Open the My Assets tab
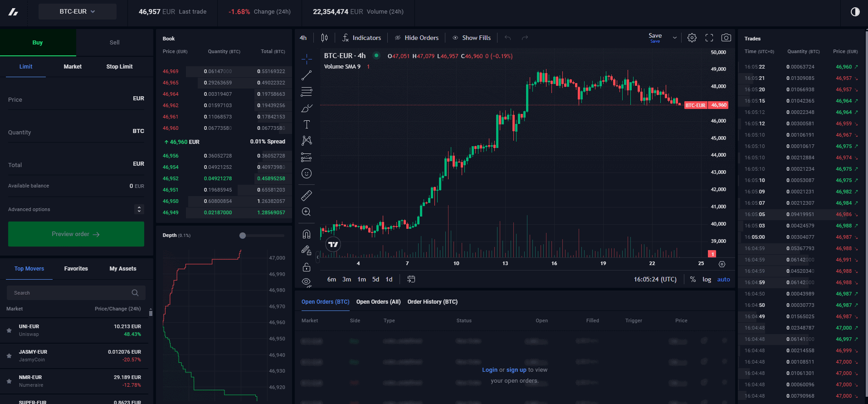This screenshot has width=868, height=404. click(123, 269)
